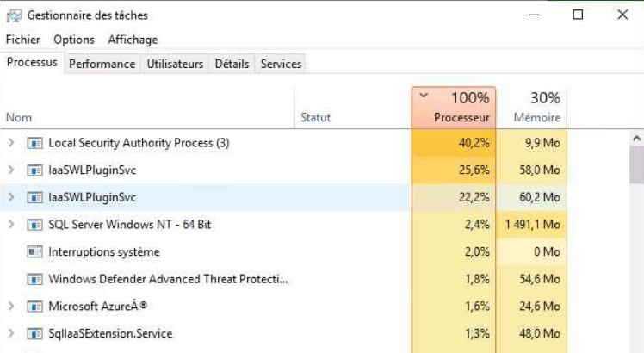The width and height of the screenshot is (644, 353).
Task: Click the Task Manager title bar icon
Action: [14, 15]
